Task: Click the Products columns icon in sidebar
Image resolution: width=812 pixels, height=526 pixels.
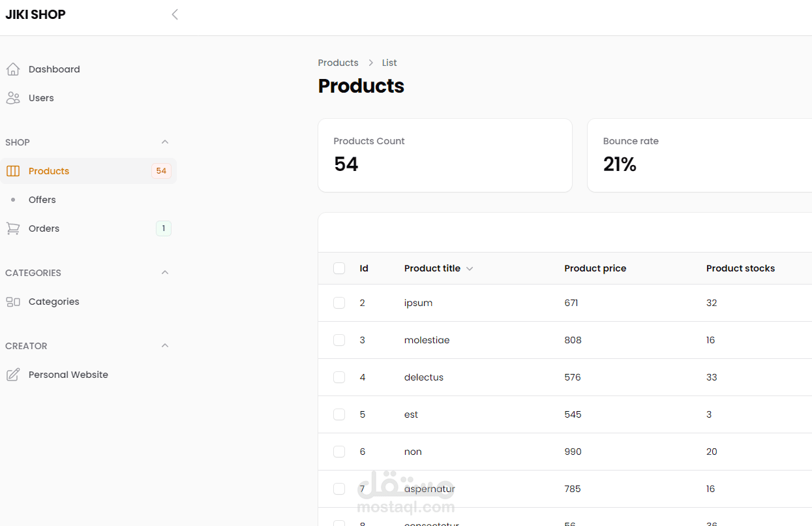Action: (x=12, y=171)
